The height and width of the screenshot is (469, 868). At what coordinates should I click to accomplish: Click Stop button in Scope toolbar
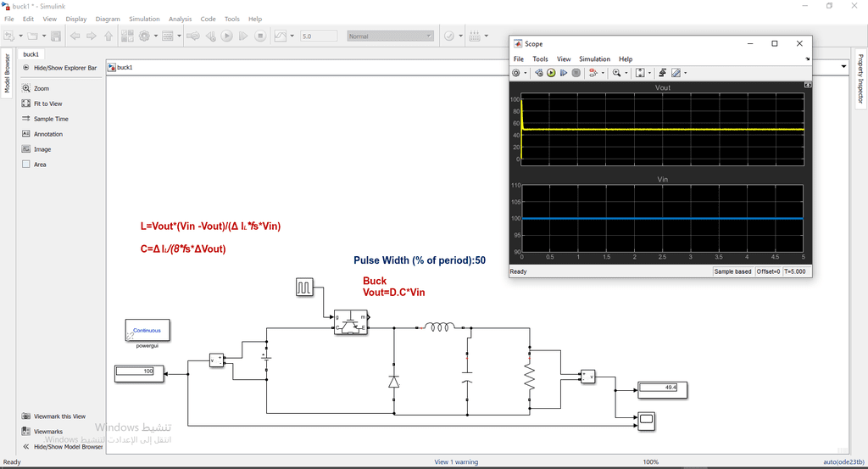[576, 73]
